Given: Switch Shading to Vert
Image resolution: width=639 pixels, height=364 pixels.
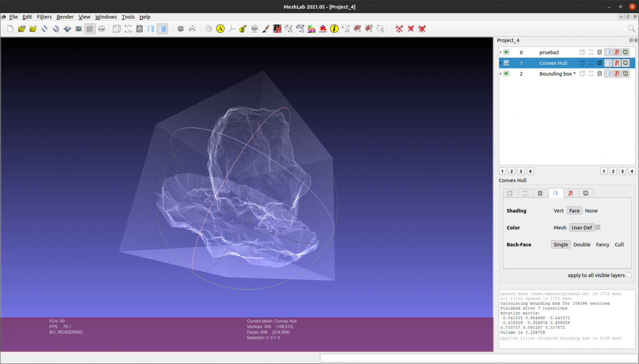Looking at the screenshot, I should (x=558, y=211).
